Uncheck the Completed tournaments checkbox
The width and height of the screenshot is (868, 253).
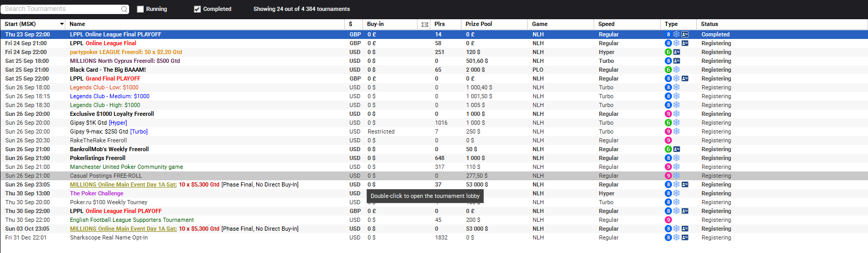point(197,9)
